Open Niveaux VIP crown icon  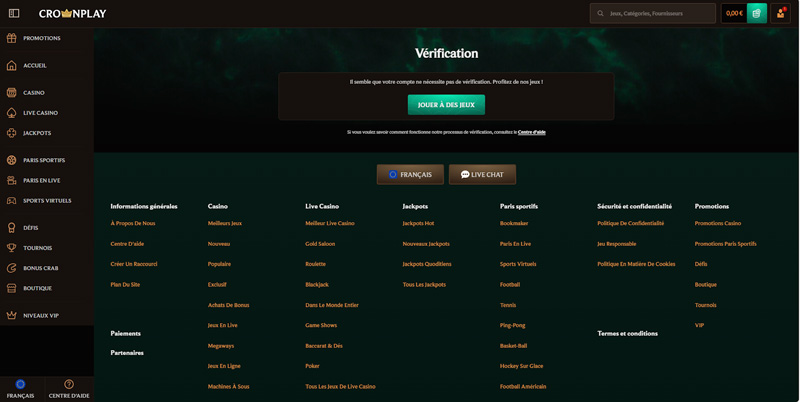pyautogui.click(x=11, y=315)
